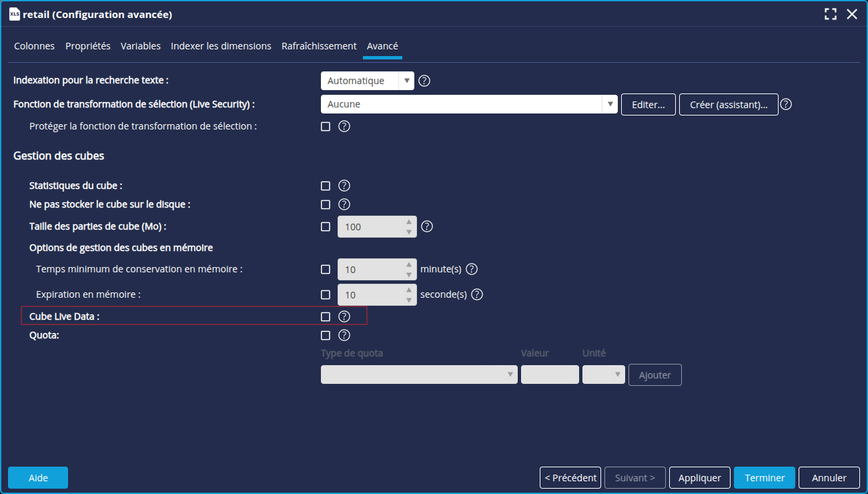Increase Taille des parties de cube stepper value
The image size is (868, 494).
coord(409,222)
